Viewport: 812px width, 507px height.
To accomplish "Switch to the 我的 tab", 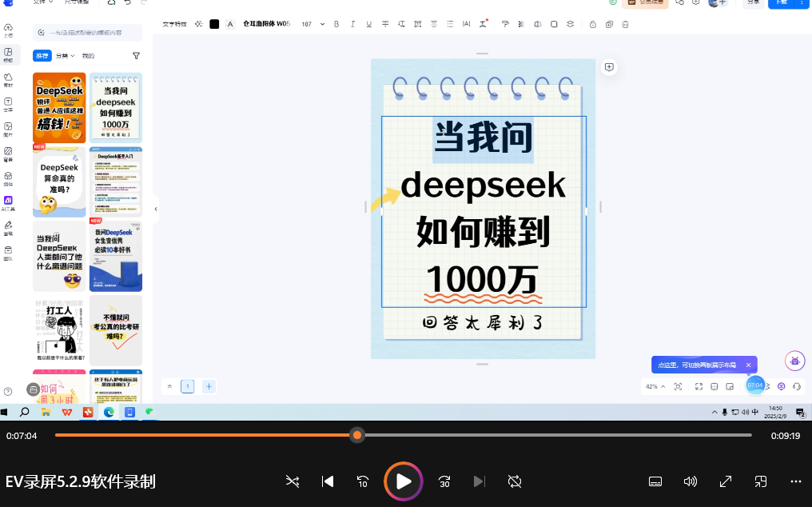I will point(88,55).
